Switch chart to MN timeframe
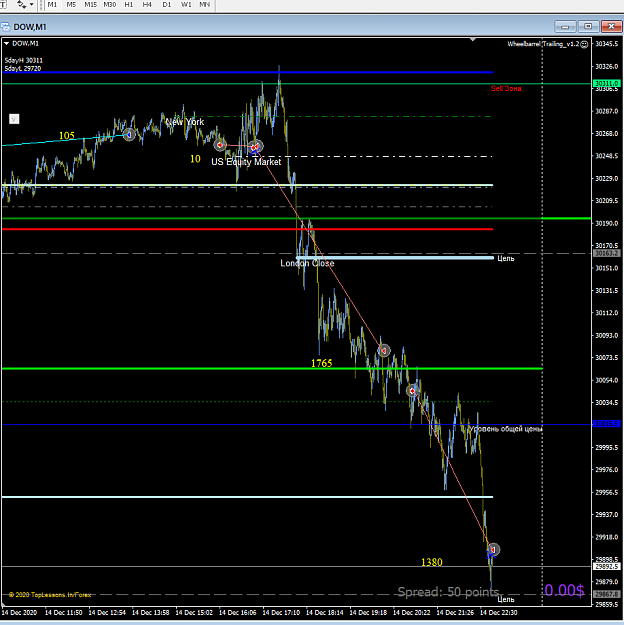 pos(205,4)
